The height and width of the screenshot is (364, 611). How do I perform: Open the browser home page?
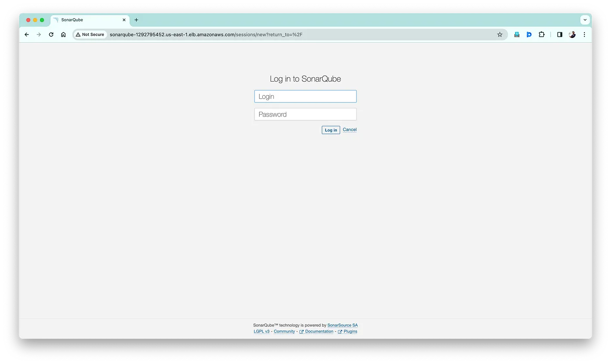[63, 34]
